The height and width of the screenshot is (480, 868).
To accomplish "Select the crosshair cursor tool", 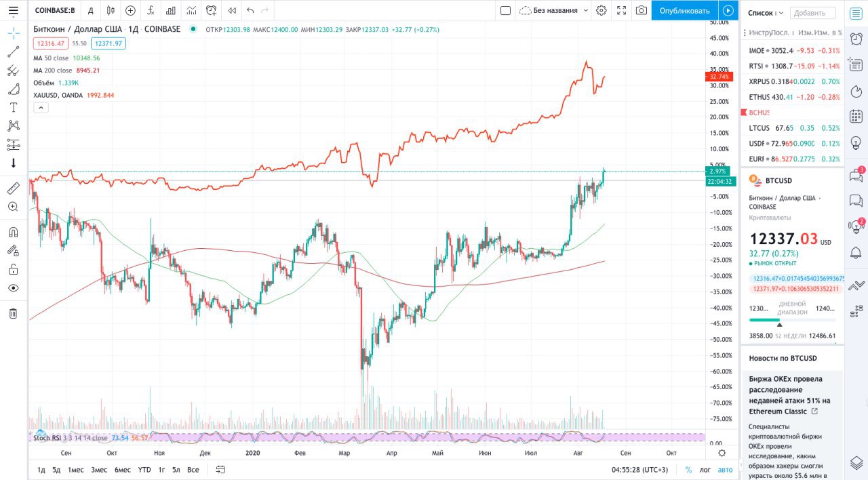I will [13, 33].
